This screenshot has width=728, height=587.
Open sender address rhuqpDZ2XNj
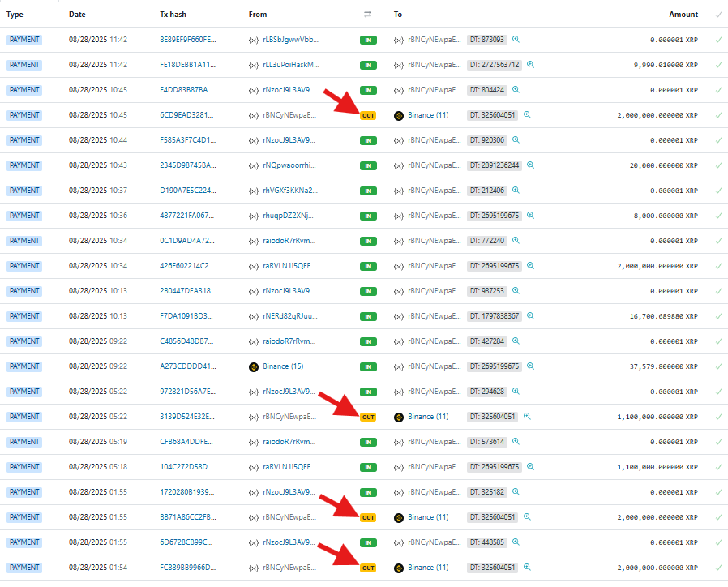click(288, 215)
